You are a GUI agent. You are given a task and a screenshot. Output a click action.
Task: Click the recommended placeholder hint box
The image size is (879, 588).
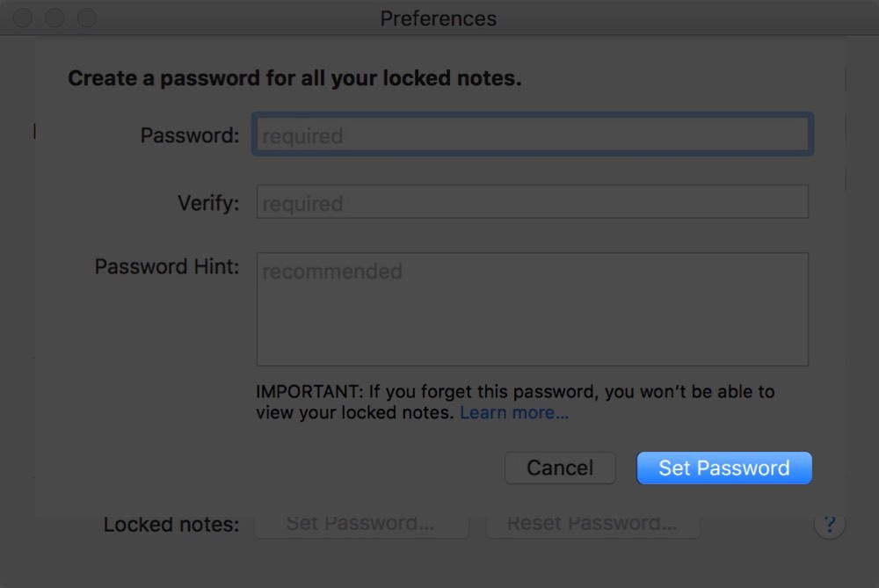click(332, 271)
